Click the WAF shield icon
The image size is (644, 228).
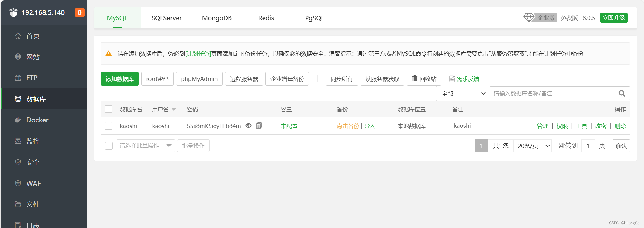tap(18, 183)
